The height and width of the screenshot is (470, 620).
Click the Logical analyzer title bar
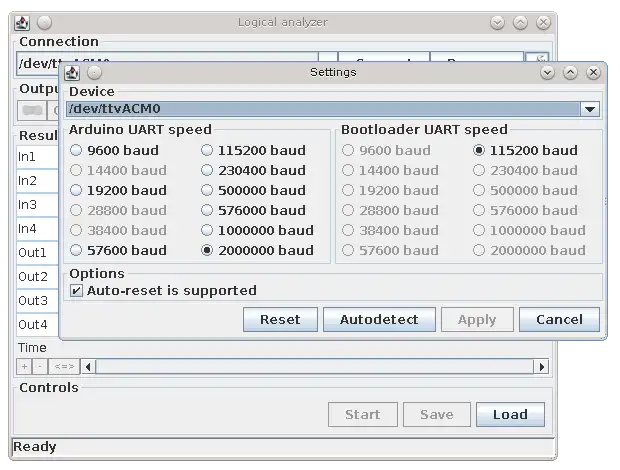point(283,23)
